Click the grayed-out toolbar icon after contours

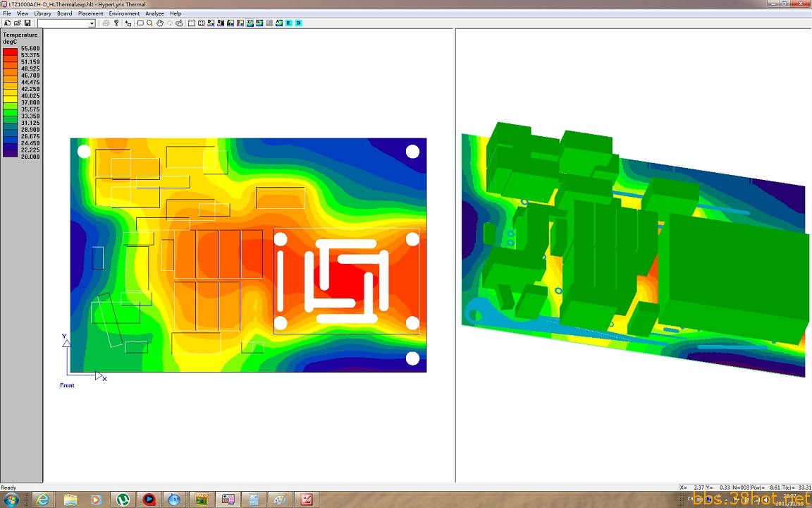click(269, 23)
